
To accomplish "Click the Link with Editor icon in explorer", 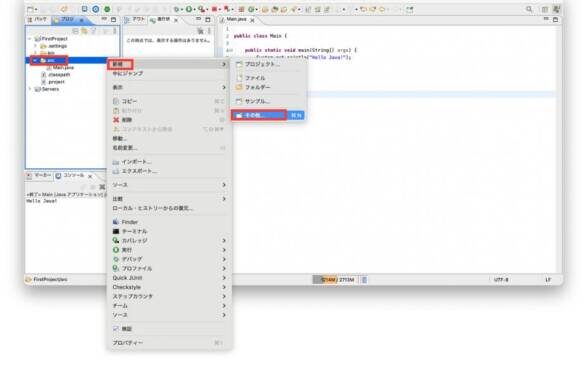I will pyautogui.click(x=84, y=31).
